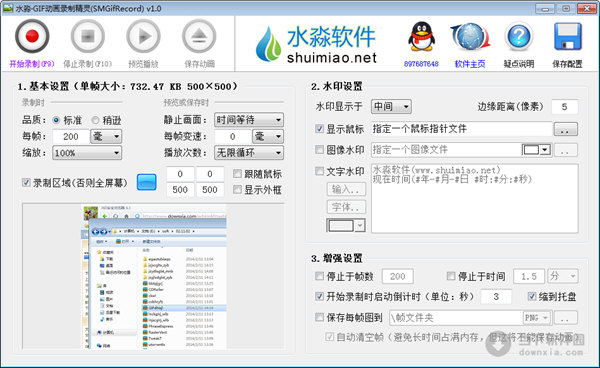
Task: Open the 每帧变速 unit dropdown
Action: click(x=268, y=136)
